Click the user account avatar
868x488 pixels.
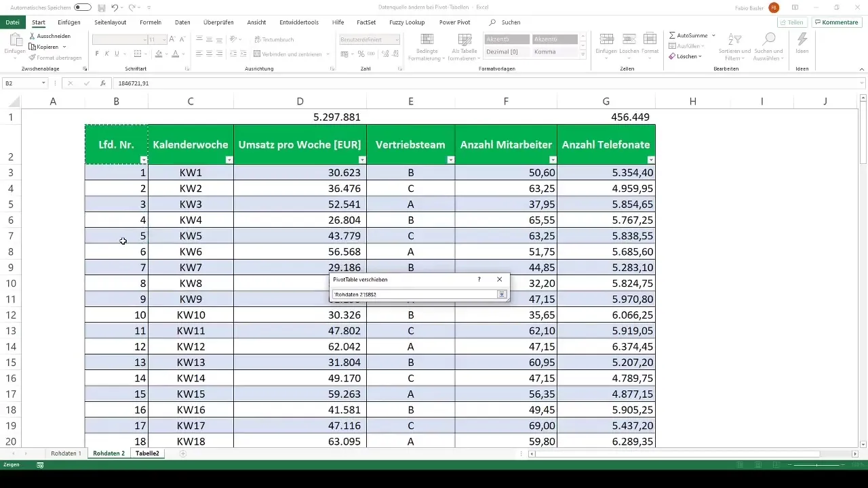tap(774, 7)
